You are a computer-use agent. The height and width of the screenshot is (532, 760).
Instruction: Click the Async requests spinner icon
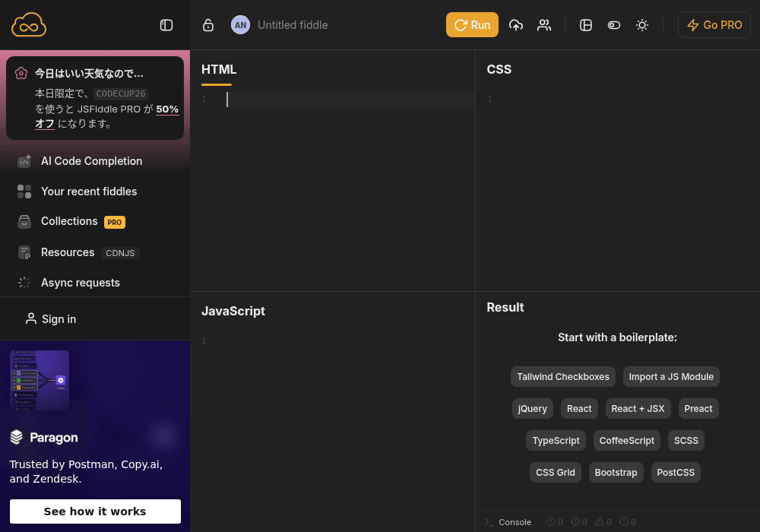24,283
